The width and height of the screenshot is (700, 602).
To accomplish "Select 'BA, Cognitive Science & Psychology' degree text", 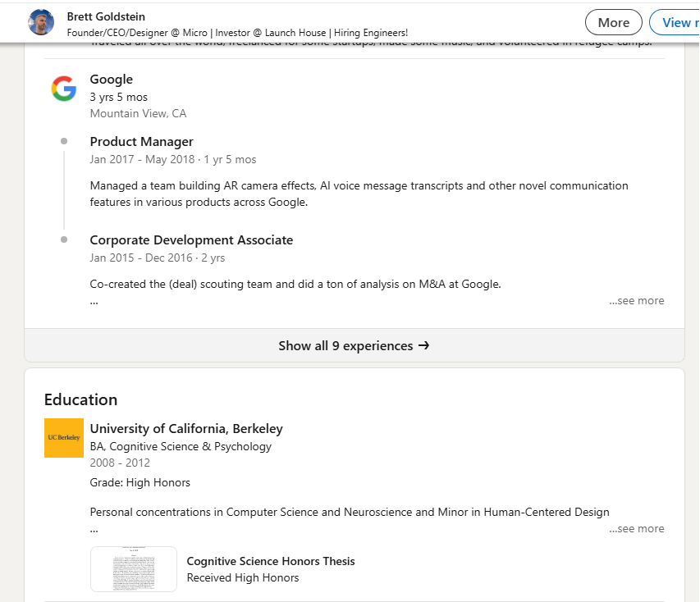I will click(181, 447).
